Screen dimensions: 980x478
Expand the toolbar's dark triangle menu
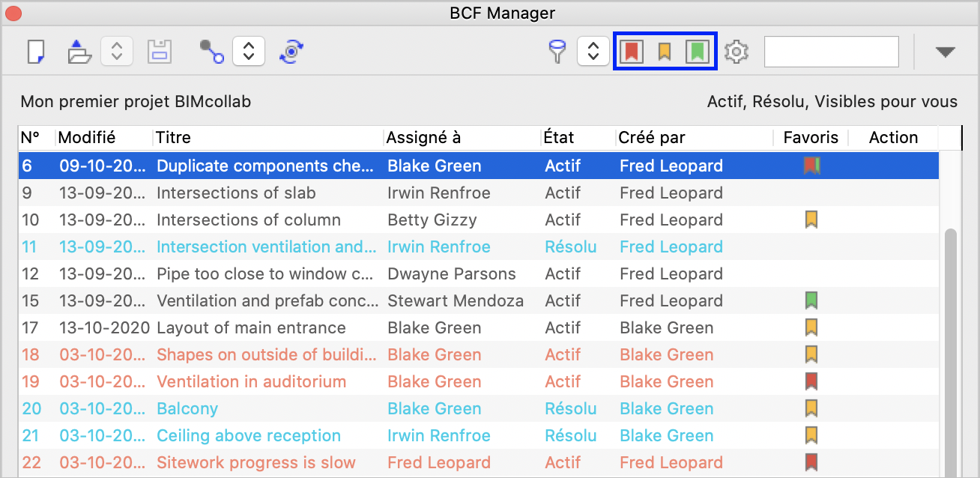pyautogui.click(x=946, y=52)
